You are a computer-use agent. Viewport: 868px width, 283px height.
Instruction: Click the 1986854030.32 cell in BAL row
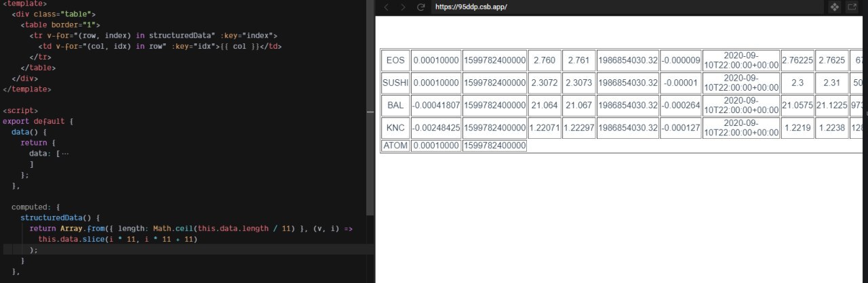628,106
